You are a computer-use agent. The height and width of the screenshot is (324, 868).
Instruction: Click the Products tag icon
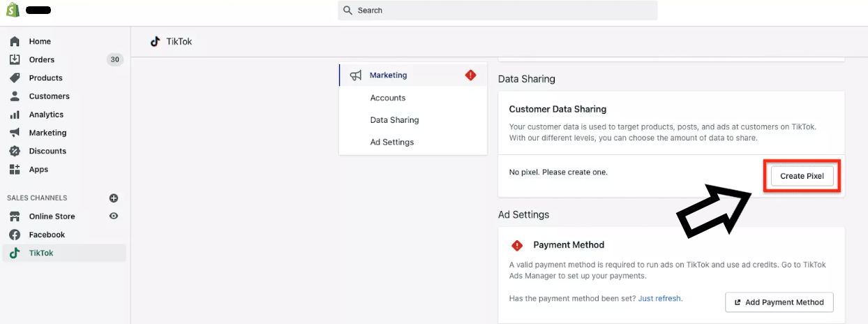[x=15, y=78]
